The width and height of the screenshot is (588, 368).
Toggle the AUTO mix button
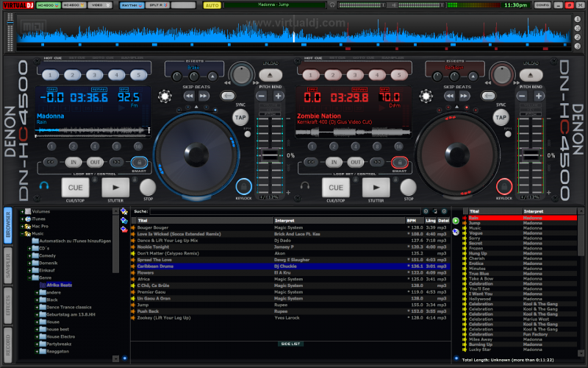(x=212, y=5)
